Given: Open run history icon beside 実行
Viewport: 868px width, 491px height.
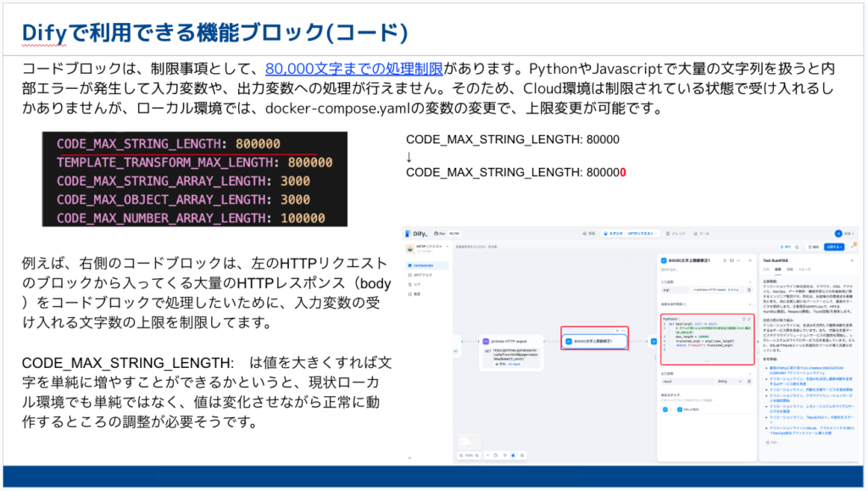Looking at the screenshot, I should 797,247.
